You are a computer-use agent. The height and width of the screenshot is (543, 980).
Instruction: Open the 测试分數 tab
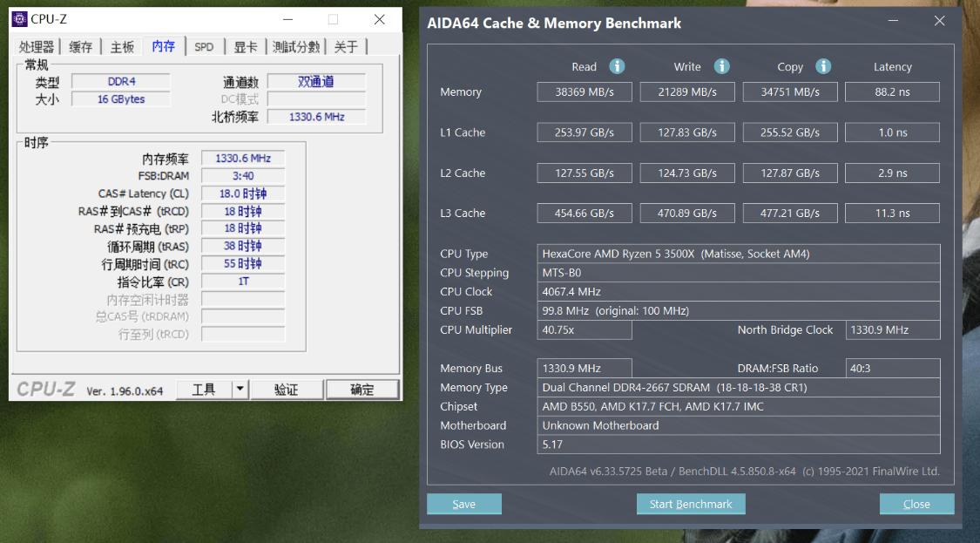pyautogui.click(x=296, y=47)
